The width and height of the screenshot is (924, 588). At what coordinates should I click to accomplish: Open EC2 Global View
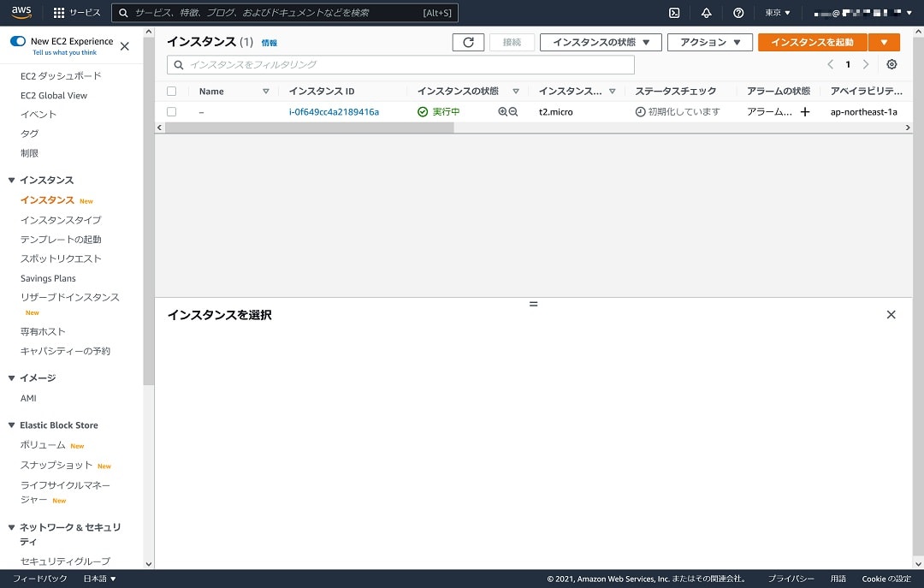point(54,95)
